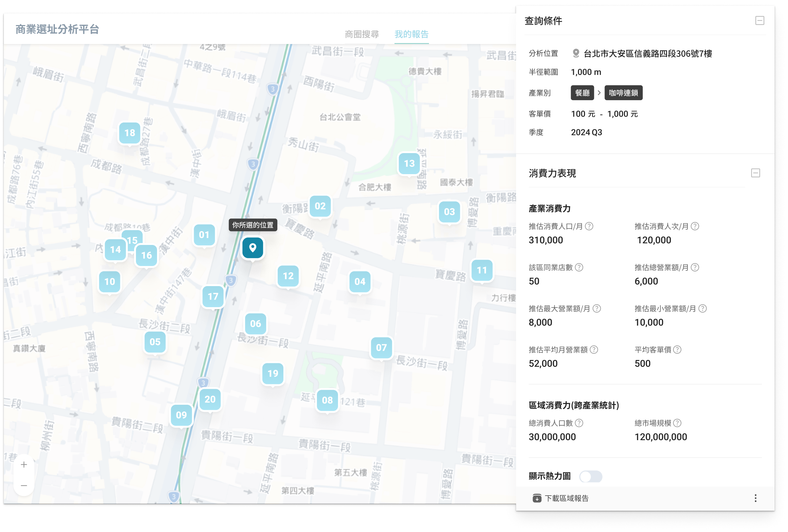
Task: Click map marker 17
Action: (x=213, y=297)
